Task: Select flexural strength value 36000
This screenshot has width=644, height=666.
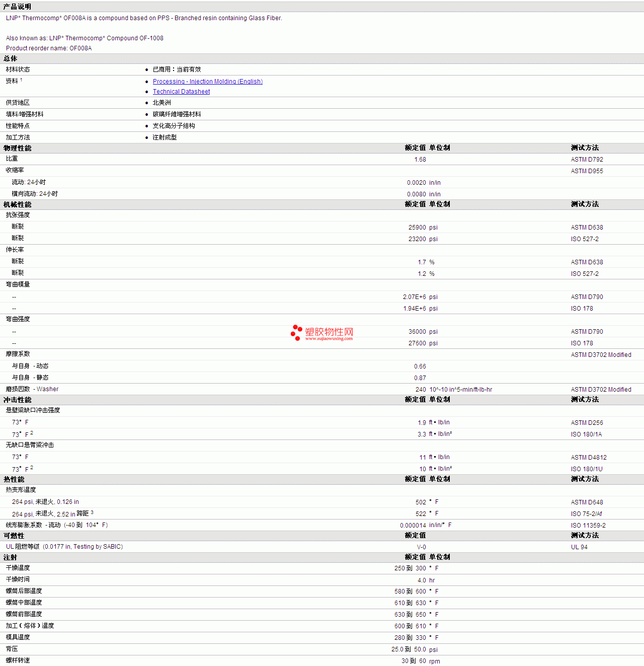Action: click(x=417, y=332)
